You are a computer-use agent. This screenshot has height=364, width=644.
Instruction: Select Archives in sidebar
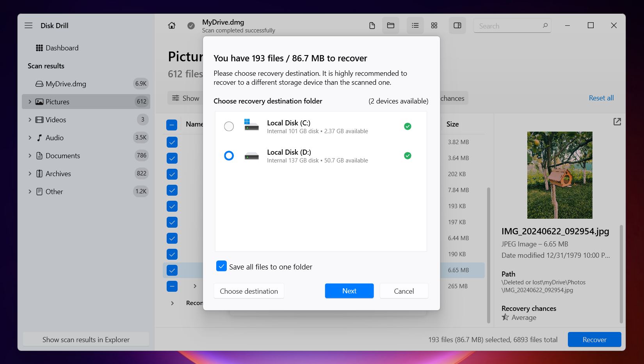pos(86,174)
